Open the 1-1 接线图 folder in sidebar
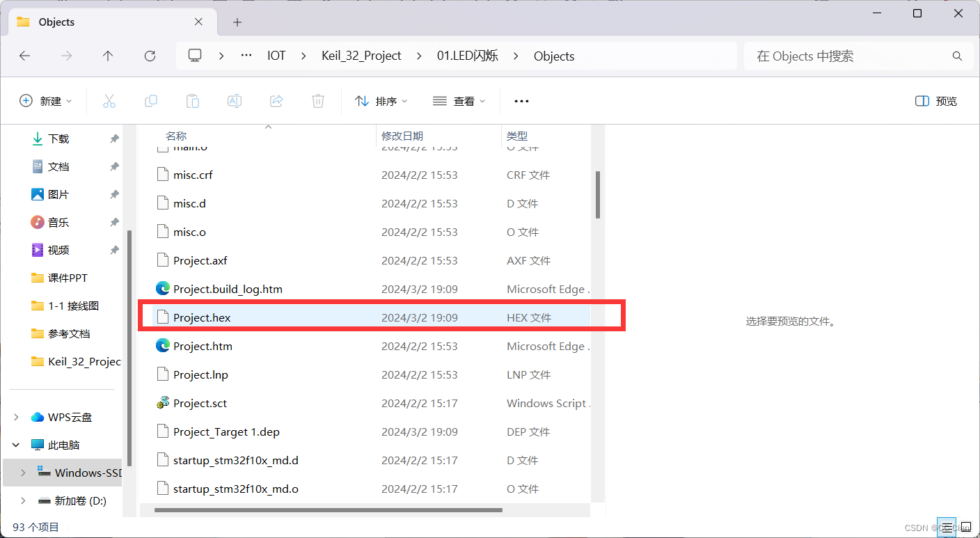This screenshot has height=538, width=980. coord(66,306)
